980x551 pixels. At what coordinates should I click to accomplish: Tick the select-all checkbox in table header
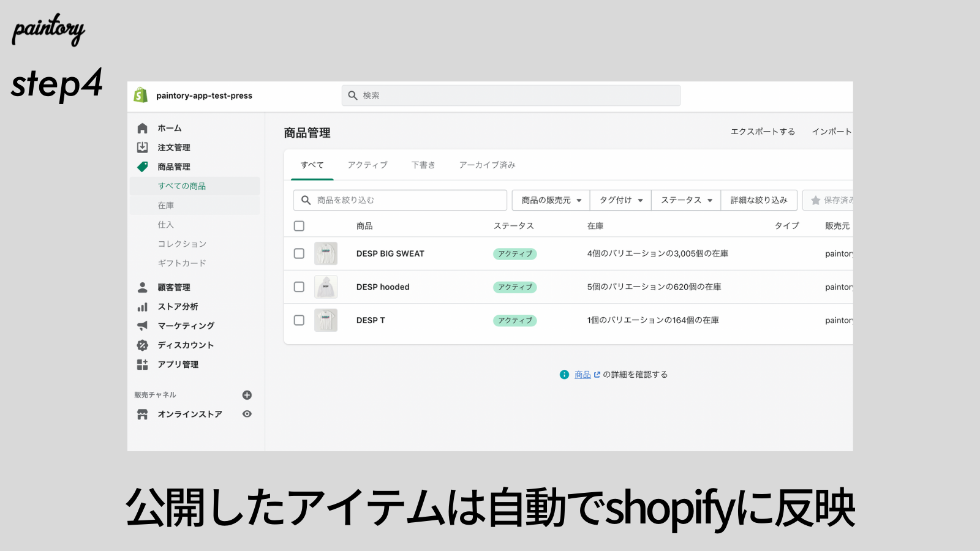(299, 226)
